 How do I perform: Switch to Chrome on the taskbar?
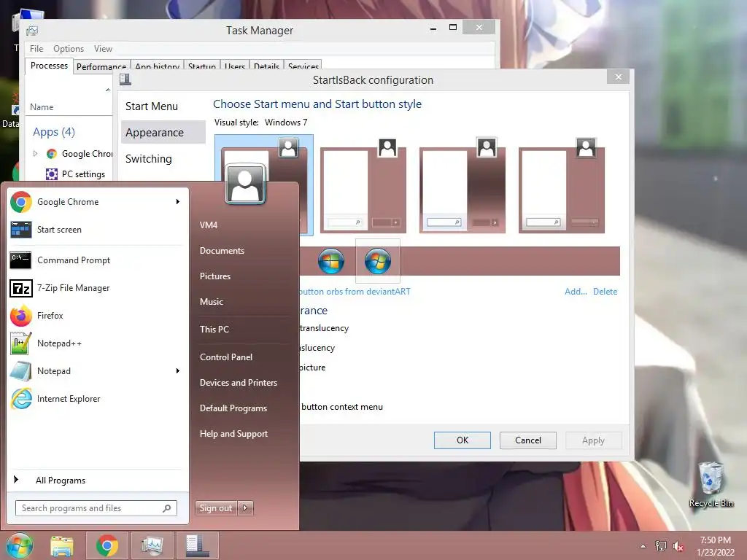click(107, 545)
